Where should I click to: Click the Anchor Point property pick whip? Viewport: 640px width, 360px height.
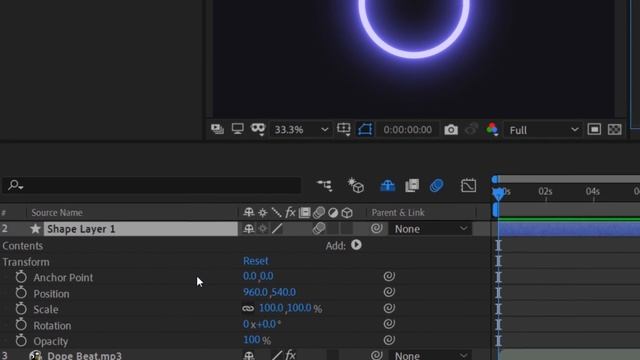pyautogui.click(x=389, y=276)
